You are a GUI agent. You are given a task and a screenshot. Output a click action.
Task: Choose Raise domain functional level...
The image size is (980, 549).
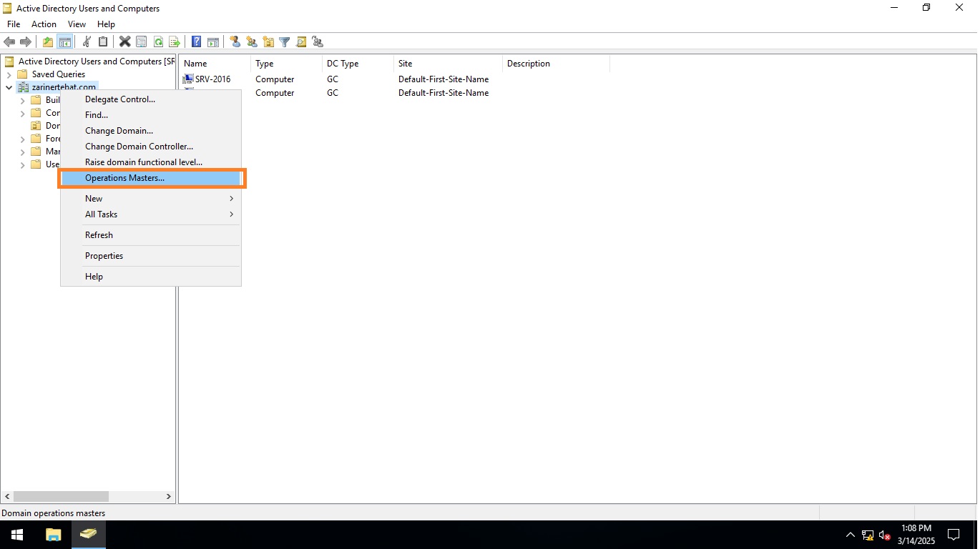coord(151,162)
